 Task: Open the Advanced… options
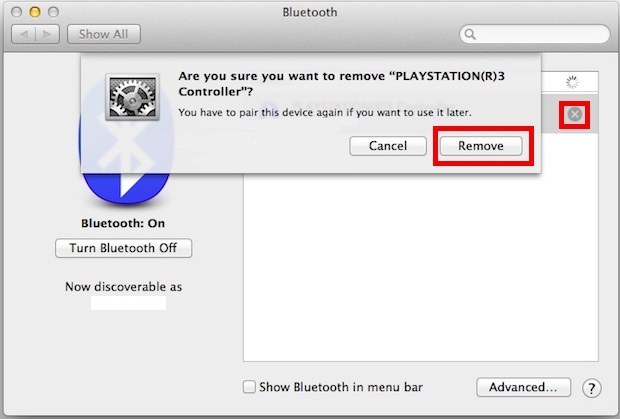524,387
